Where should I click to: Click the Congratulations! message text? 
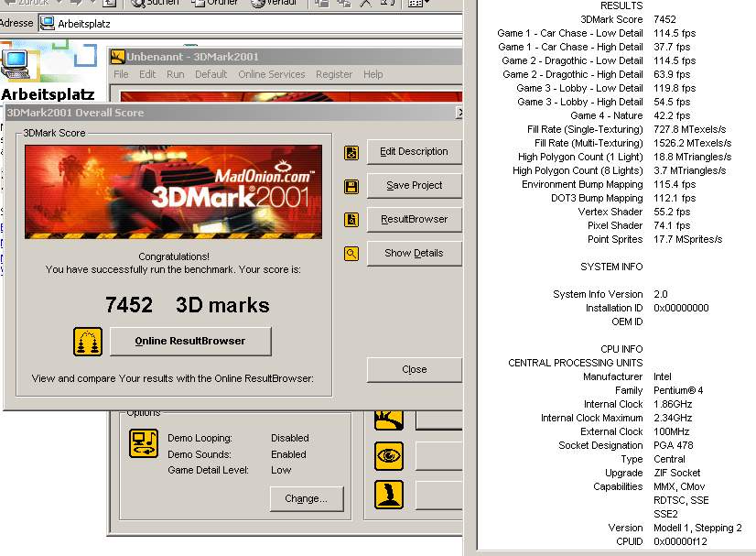[174, 256]
